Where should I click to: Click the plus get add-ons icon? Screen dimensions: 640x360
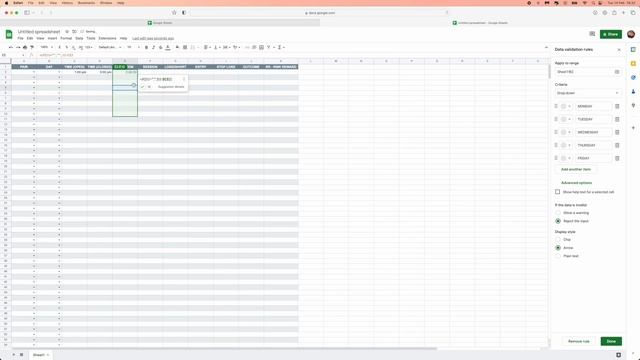coord(633,128)
